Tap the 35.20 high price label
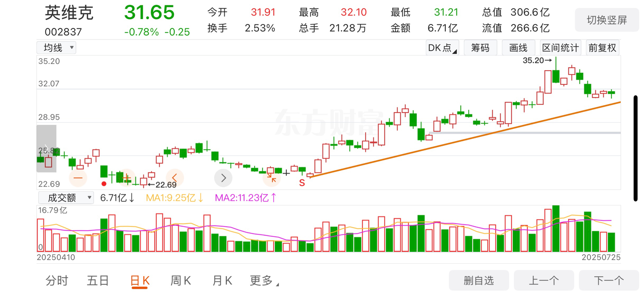 tap(537, 60)
